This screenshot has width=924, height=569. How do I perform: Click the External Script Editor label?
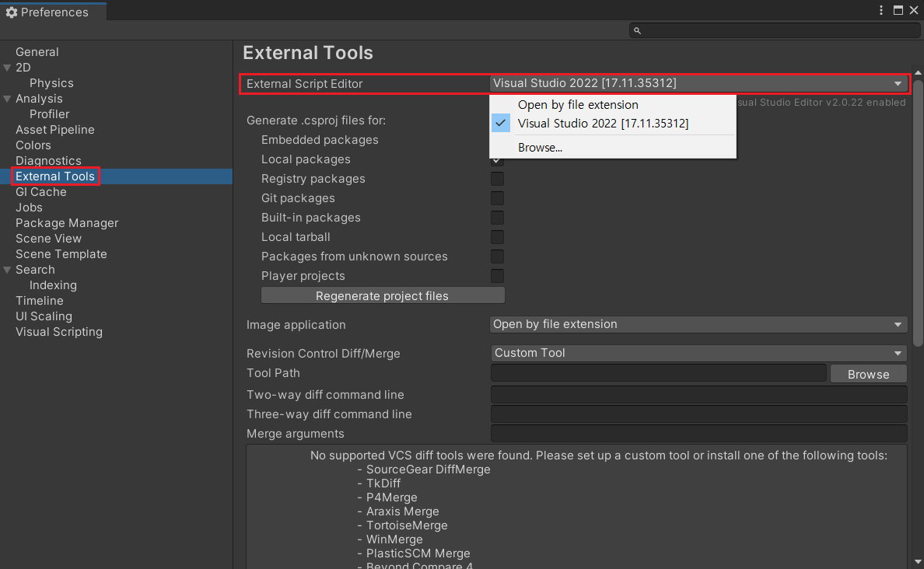(x=304, y=84)
